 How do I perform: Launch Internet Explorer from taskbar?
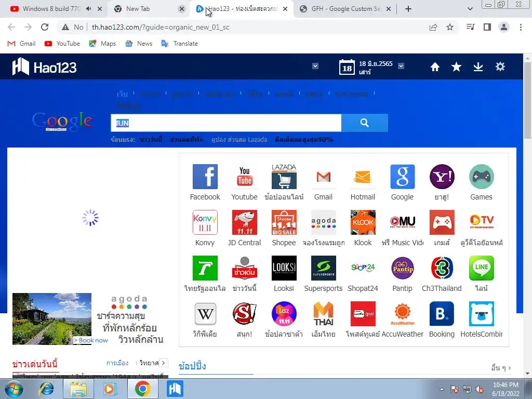pyautogui.click(x=46, y=389)
